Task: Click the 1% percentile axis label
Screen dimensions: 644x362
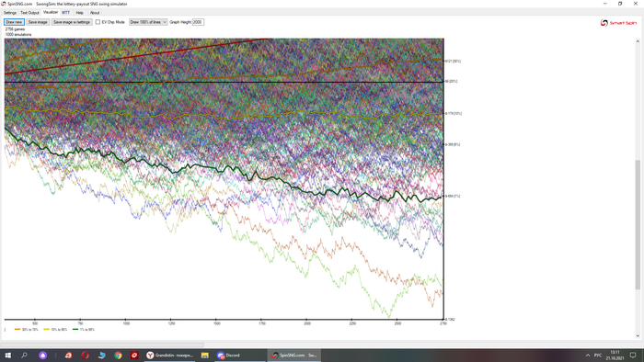Action: coord(453,196)
